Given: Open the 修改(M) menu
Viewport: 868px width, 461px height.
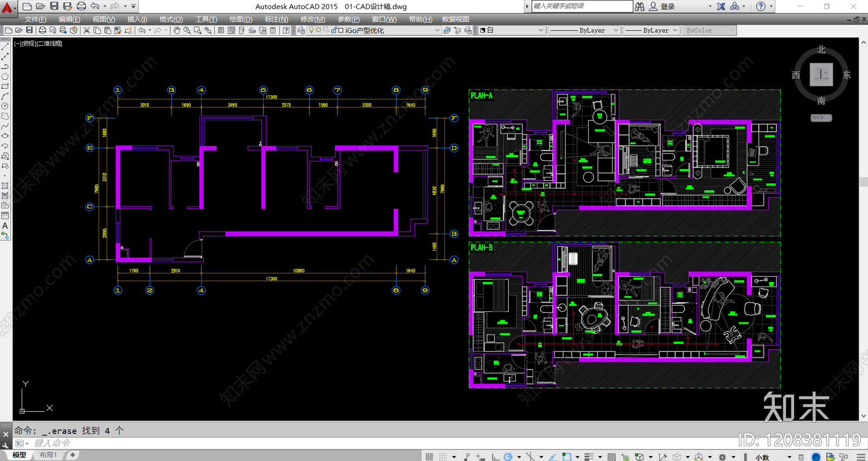Looking at the screenshot, I should (312, 19).
